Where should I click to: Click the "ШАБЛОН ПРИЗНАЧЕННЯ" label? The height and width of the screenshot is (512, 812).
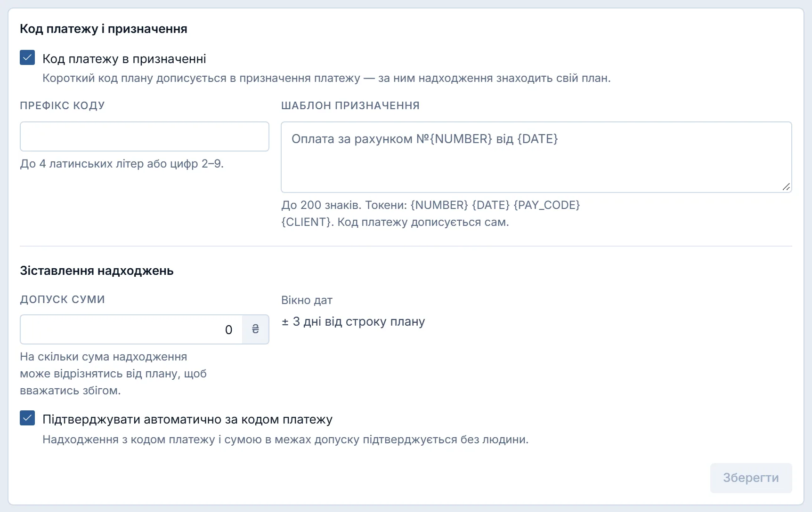tap(350, 105)
